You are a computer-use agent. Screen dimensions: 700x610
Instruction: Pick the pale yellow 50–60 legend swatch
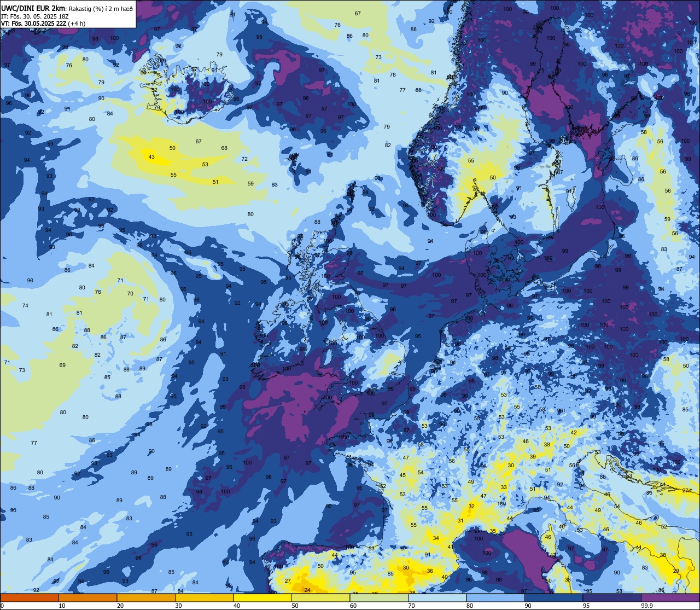coord(320,597)
